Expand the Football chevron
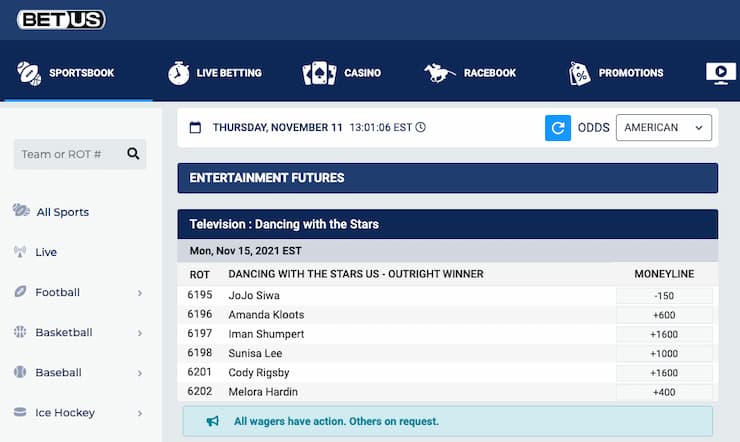 (140, 293)
